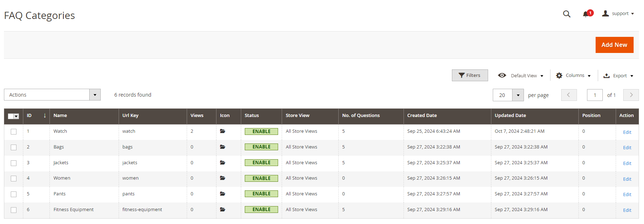Click Edit link for Watch
Screen dimensions: 644x224
click(627, 132)
